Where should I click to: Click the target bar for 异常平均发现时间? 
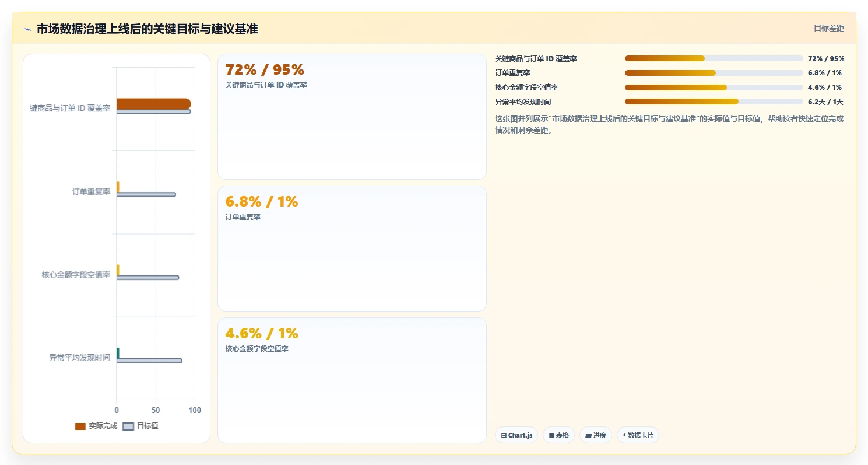click(x=149, y=361)
